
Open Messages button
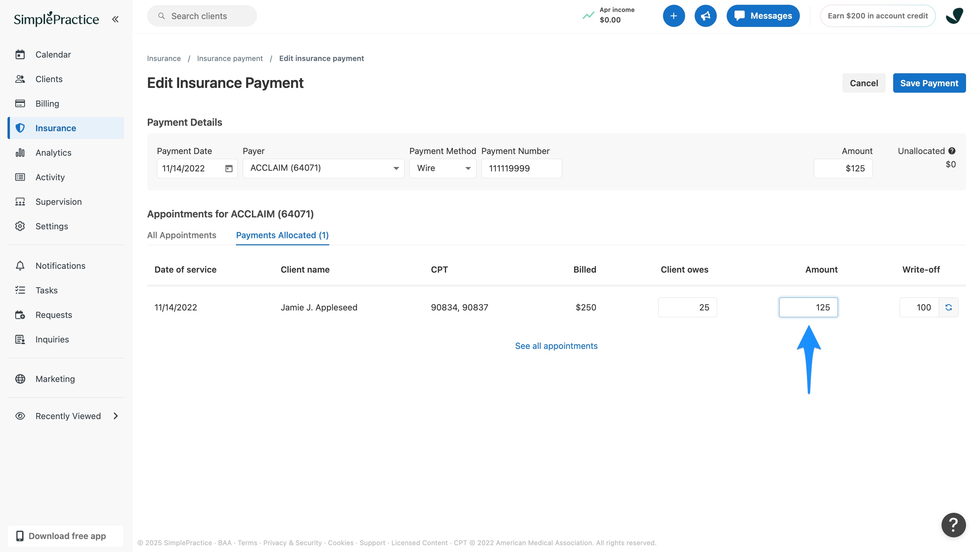[x=763, y=16]
